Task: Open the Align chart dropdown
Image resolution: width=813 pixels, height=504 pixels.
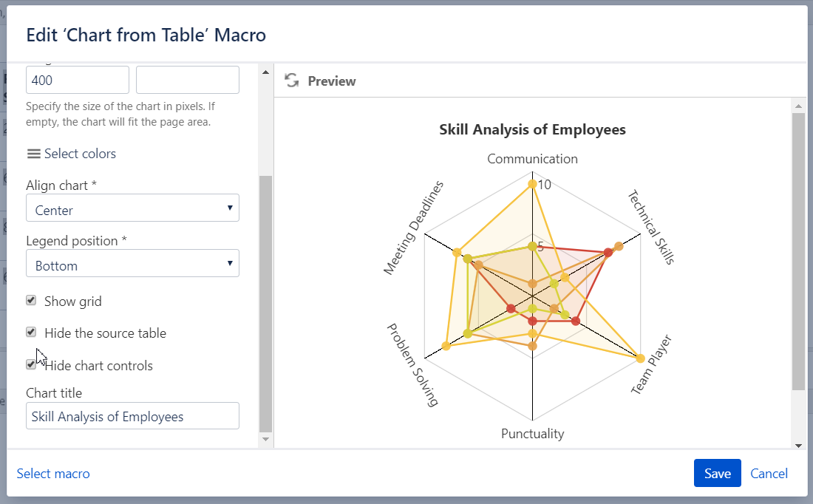Action: point(132,208)
